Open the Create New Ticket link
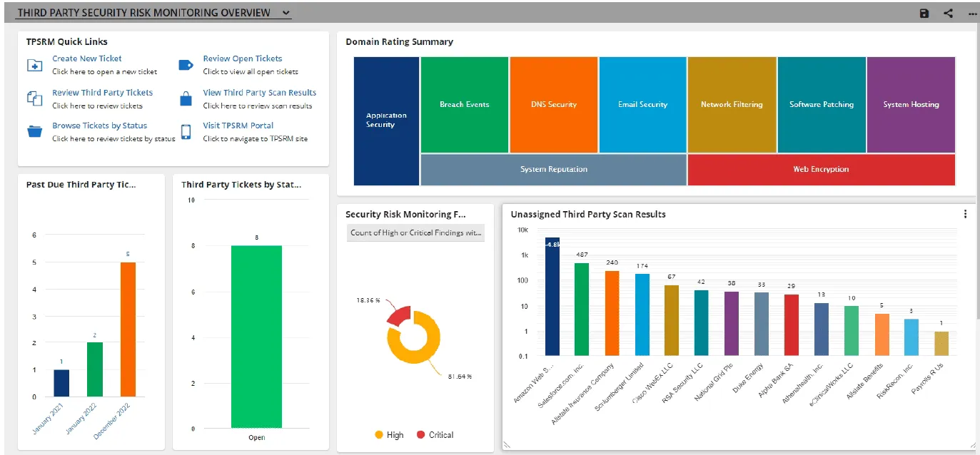 click(87, 58)
